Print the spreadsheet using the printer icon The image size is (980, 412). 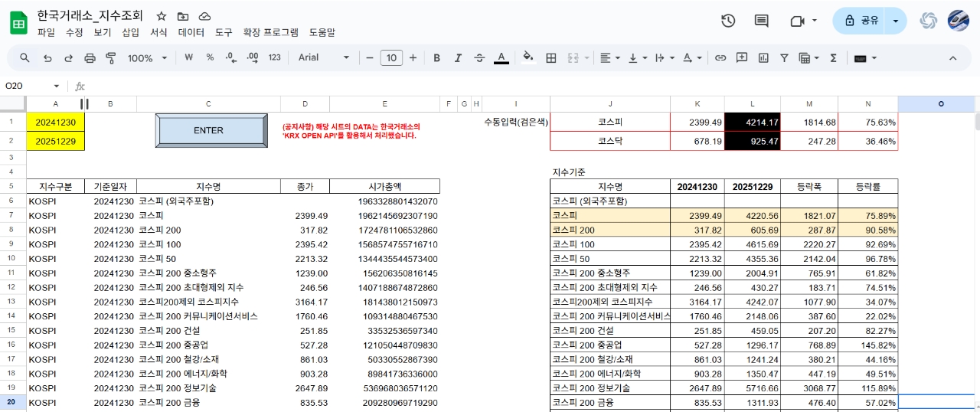click(90, 57)
